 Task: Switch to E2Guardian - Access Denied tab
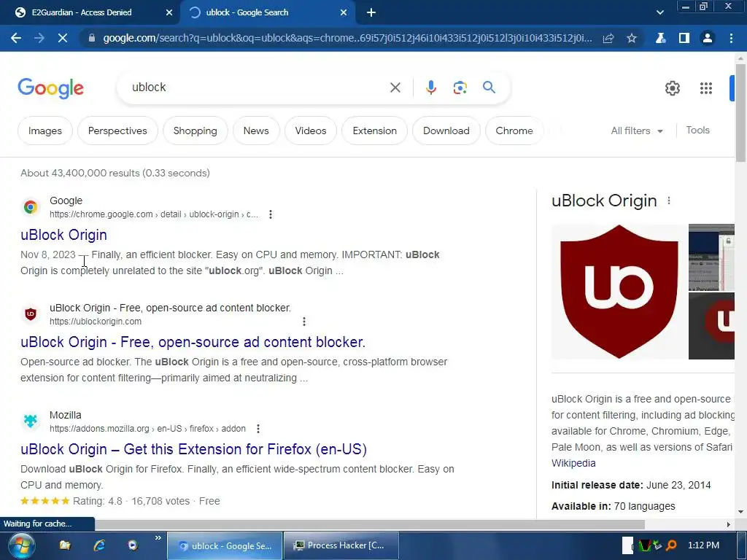tap(90, 13)
